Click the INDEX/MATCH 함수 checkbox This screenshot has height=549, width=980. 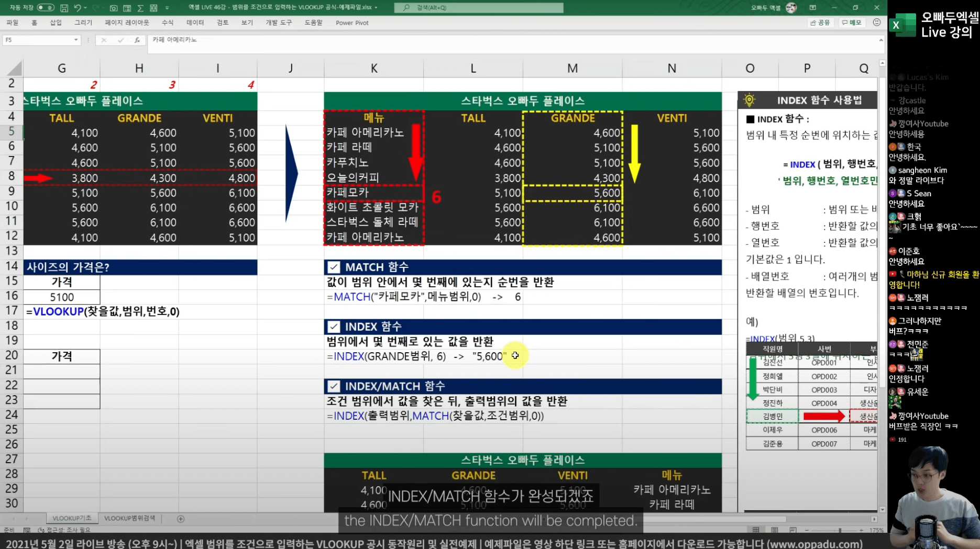334,386
